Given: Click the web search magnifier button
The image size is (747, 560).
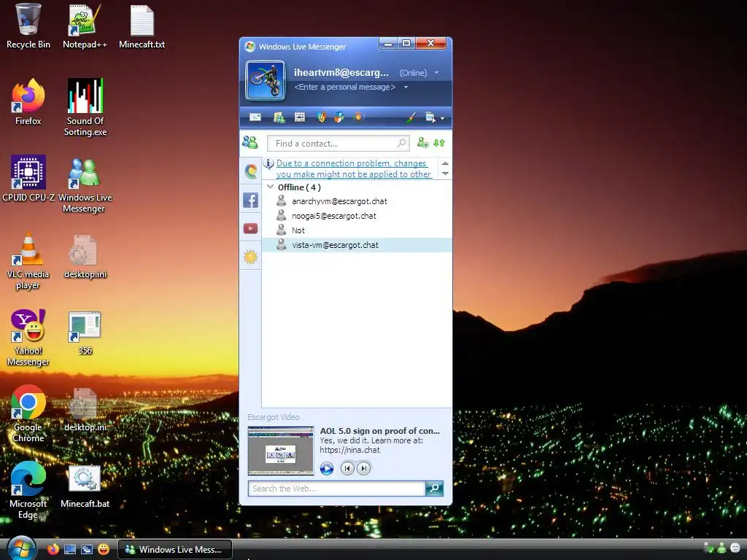Looking at the screenshot, I should click(x=435, y=488).
